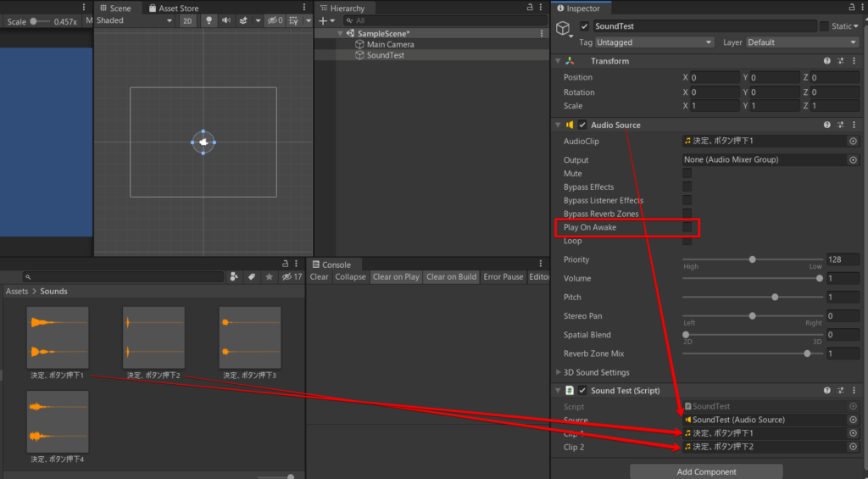The width and height of the screenshot is (868, 479).
Task: Select SoundTest object in Hierarchy
Action: click(386, 55)
